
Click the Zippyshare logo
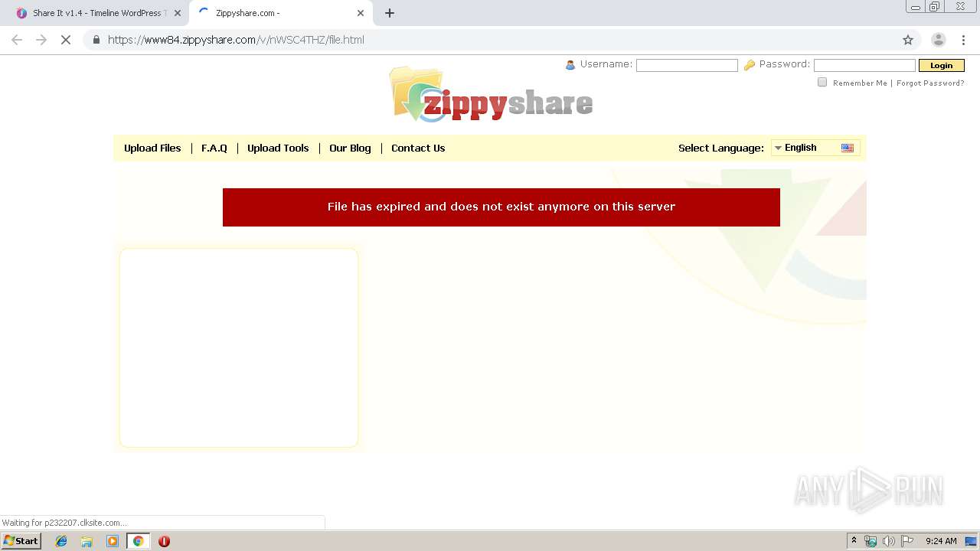pos(492,96)
